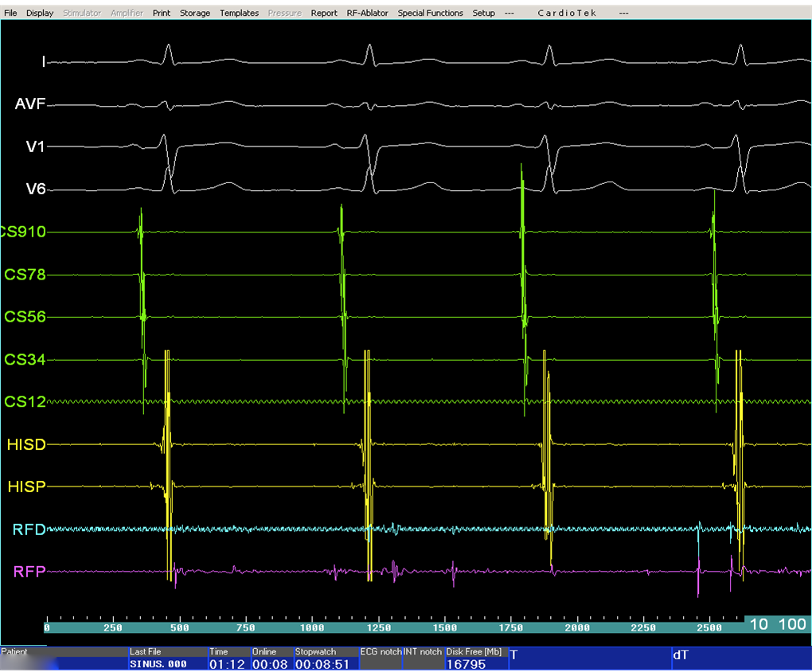Click the 2000 ms mark on time ruler
The image size is (812, 672).
[x=577, y=628]
